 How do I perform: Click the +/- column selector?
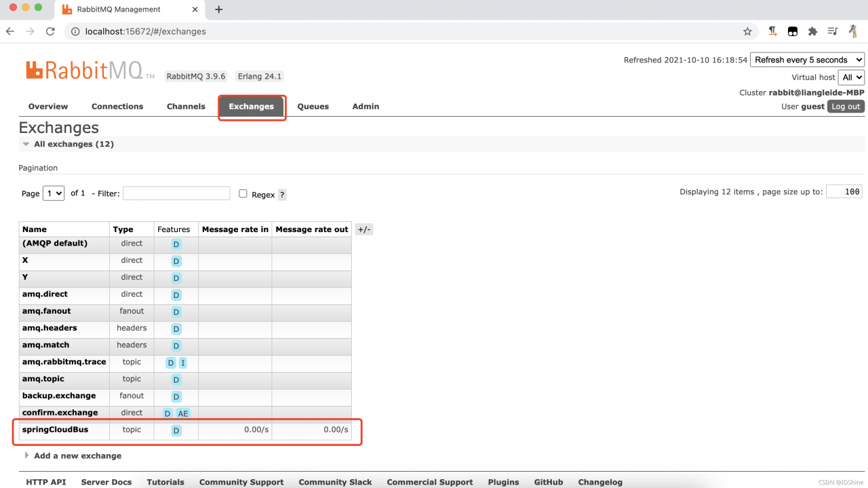[x=364, y=229]
